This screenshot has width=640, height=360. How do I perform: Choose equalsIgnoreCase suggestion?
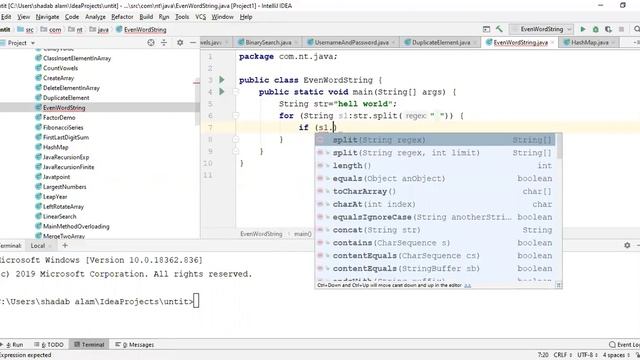tap(435, 217)
